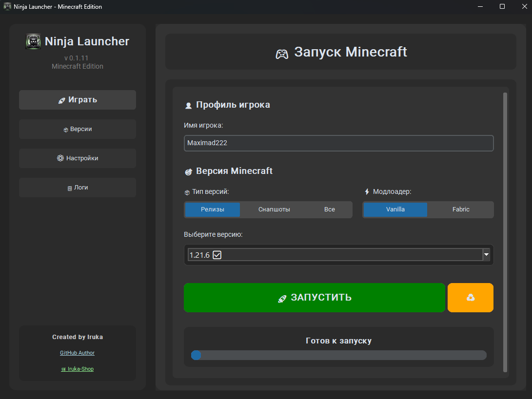Open the Играть section
Viewport: 532px width, 399px height.
78,100
